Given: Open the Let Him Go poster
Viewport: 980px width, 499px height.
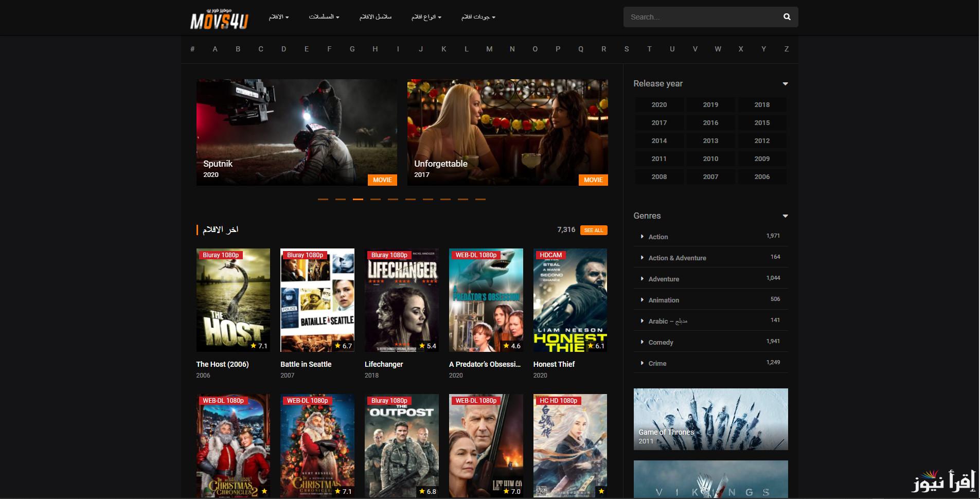Looking at the screenshot, I should point(486,446).
